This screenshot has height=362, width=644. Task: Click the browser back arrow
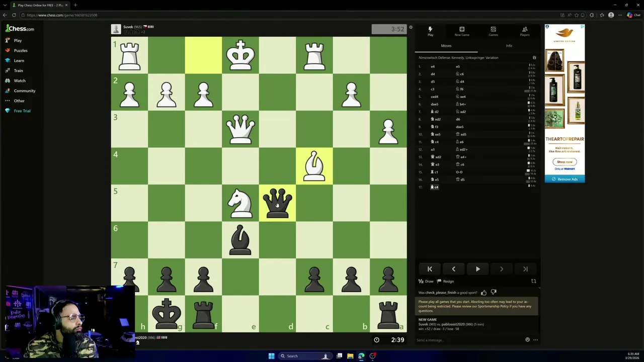click(5, 15)
